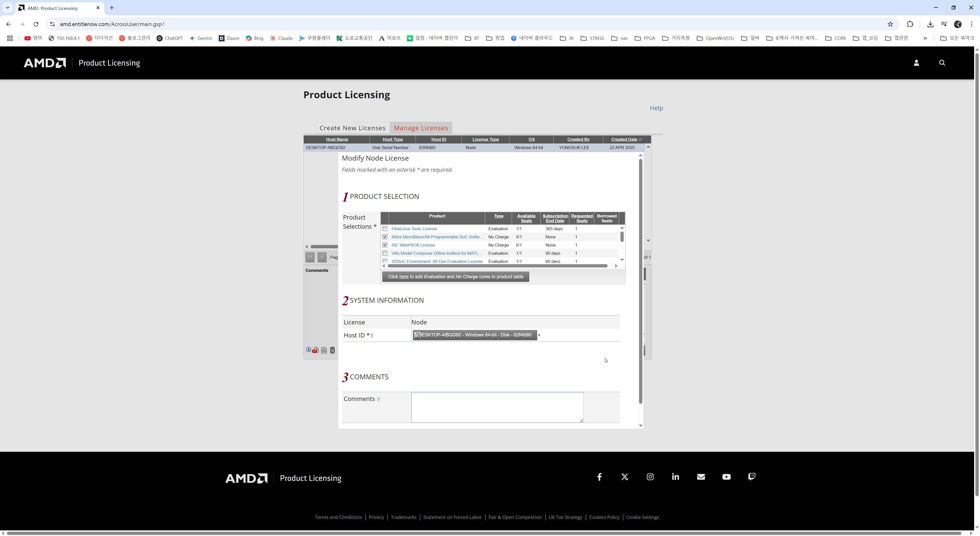This screenshot has height=536, width=980.
Task: Click the license download icon
Action: click(309, 350)
